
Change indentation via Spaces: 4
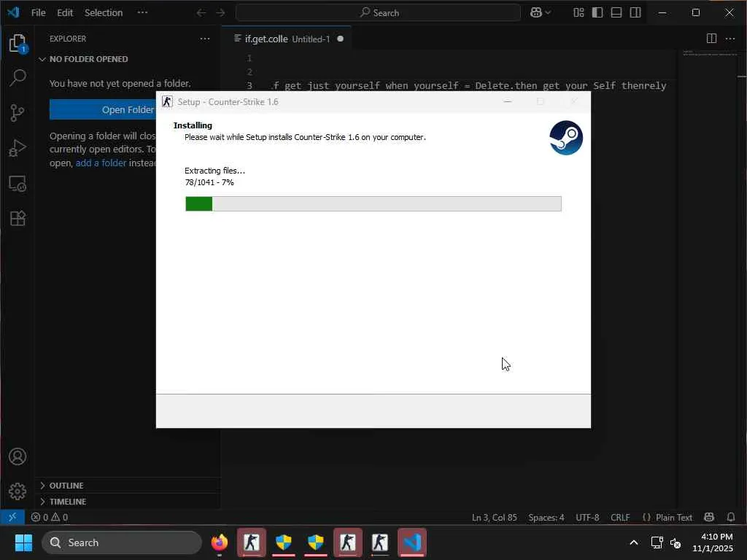click(x=546, y=517)
